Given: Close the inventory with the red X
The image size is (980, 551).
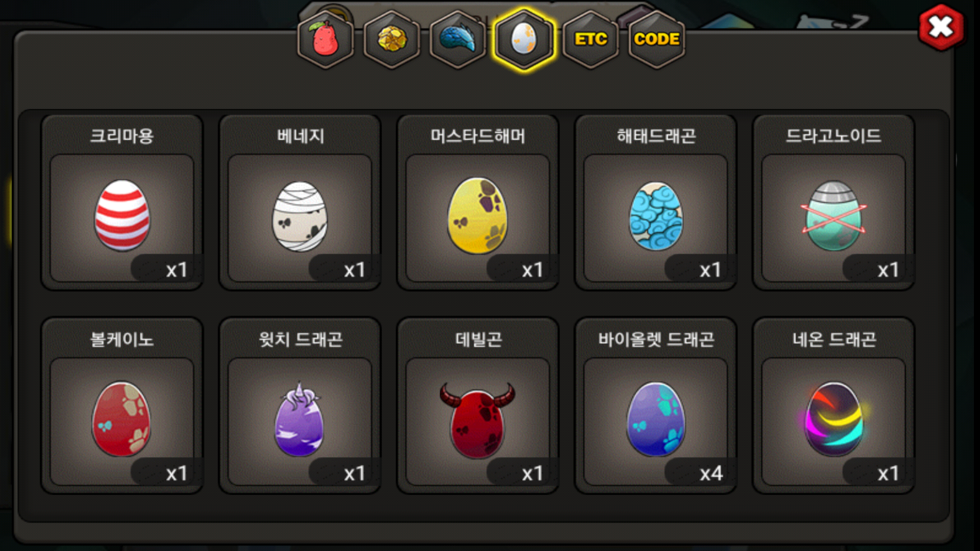Looking at the screenshot, I should pos(941,27).
